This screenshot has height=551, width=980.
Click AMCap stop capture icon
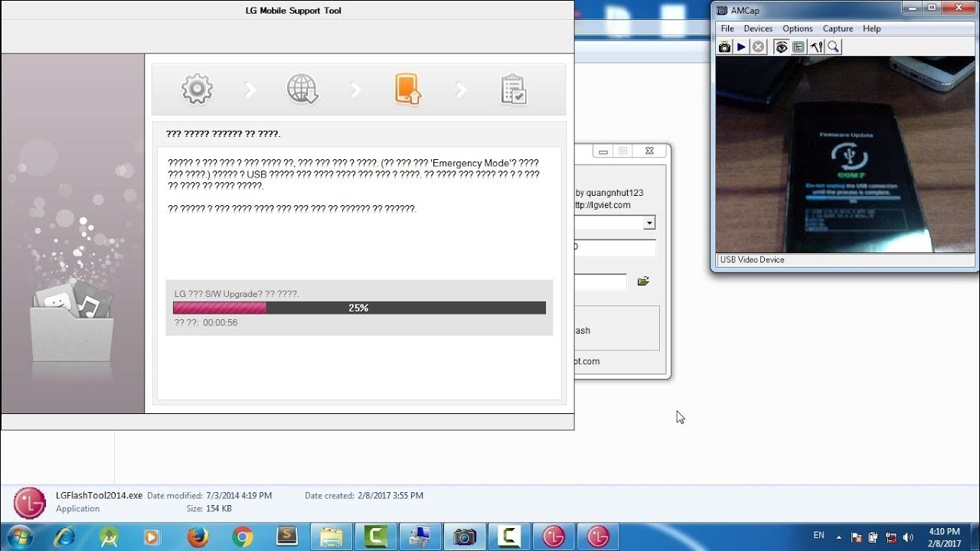click(x=758, y=47)
